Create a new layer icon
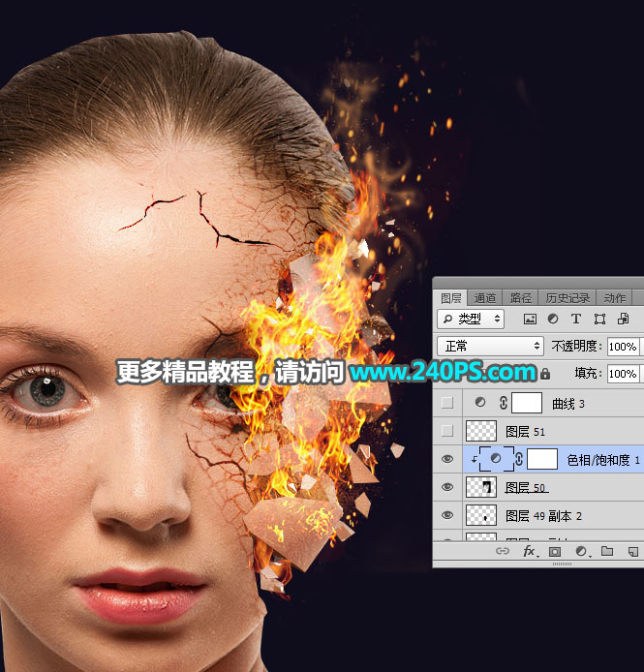The width and height of the screenshot is (644, 672). 632,552
